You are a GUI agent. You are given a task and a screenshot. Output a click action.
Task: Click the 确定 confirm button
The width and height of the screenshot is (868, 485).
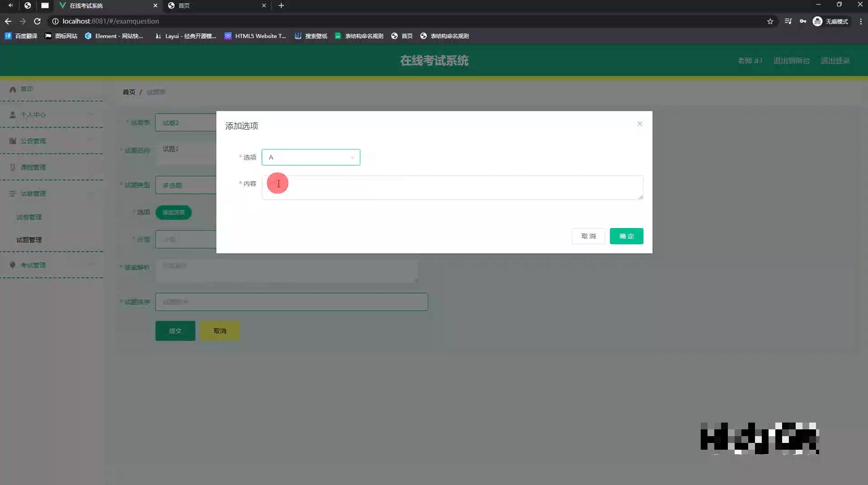[626, 236]
